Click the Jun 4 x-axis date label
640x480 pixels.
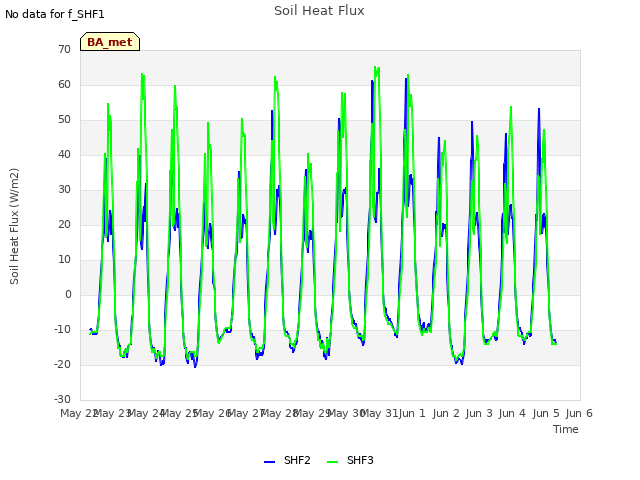pyautogui.click(x=513, y=413)
